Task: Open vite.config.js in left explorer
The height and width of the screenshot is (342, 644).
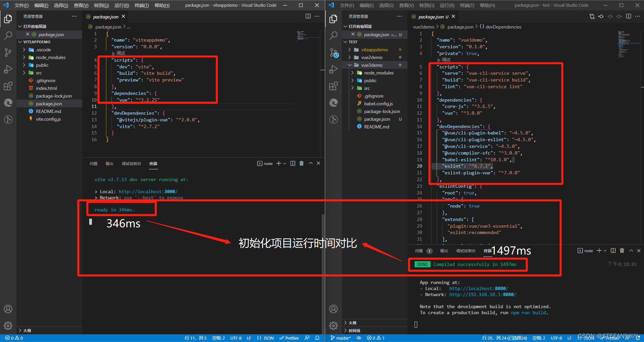Action: pos(48,119)
